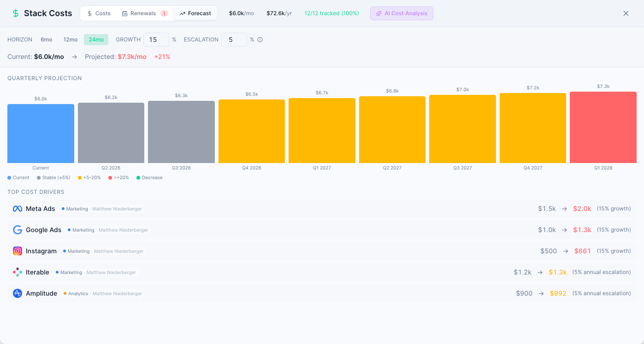This screenshot has width=644, height=344.
Task: Select the 12mo horizon option
Action: (70, 40)
